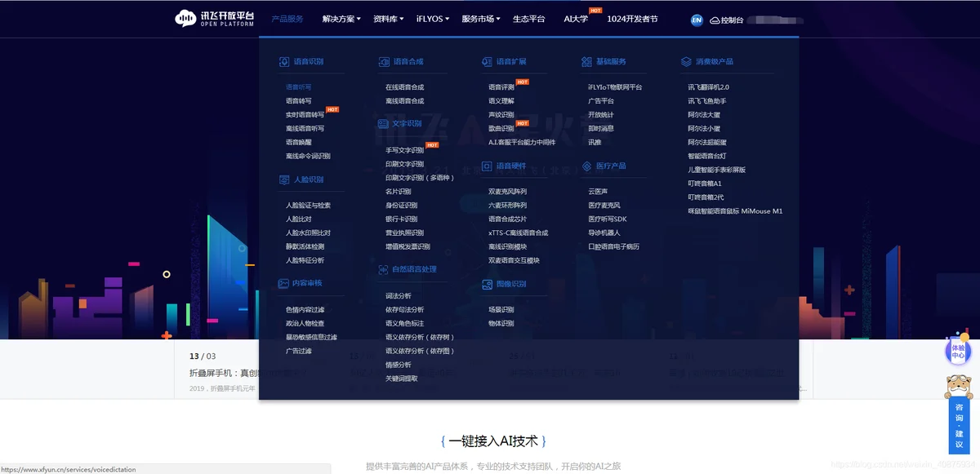Switch language with the EN icon
Screen dimensions: 980x474
pyautogui.click(x=697, y=20)
